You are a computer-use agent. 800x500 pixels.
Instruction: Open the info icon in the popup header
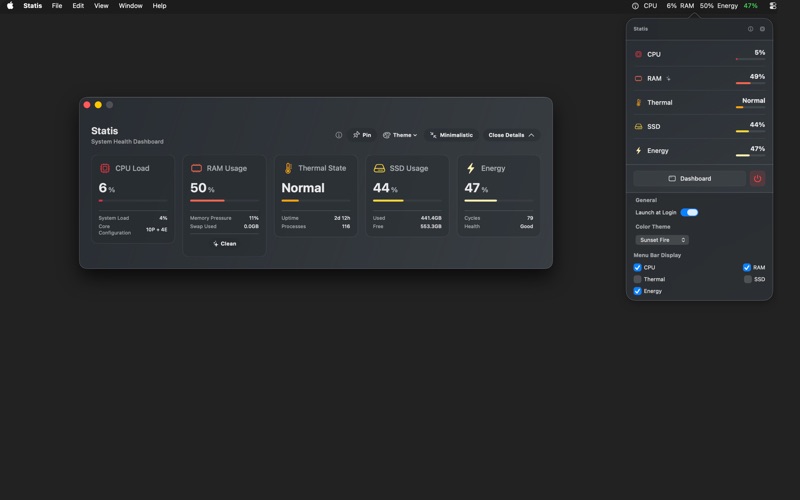751,29
